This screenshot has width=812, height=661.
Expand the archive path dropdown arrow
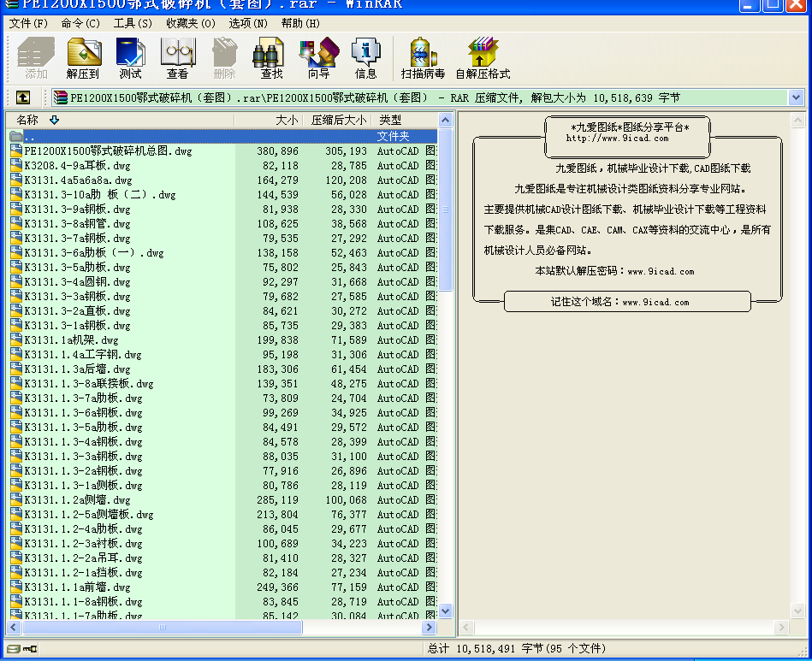point(796,97)
